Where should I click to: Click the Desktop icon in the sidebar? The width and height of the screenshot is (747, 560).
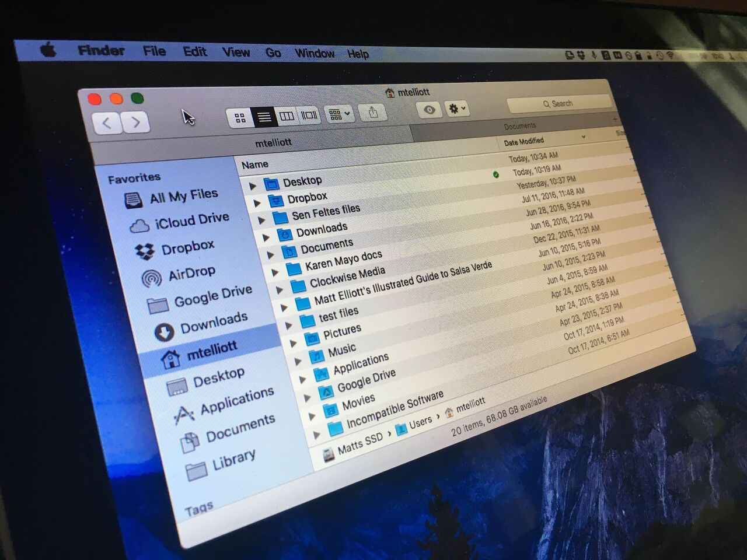[177, 388]
